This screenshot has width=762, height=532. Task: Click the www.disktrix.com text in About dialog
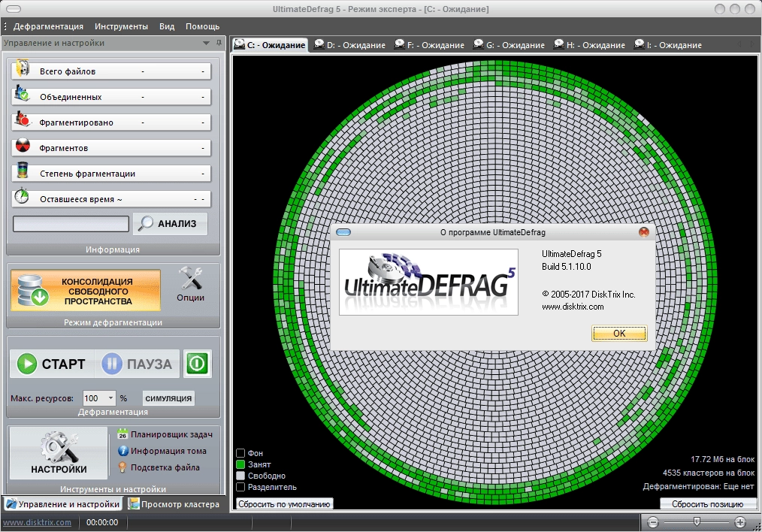[x=573, y=307]
